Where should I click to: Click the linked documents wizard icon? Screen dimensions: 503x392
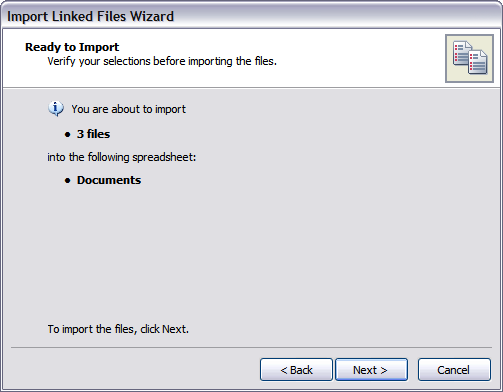(x=469, y=58)
